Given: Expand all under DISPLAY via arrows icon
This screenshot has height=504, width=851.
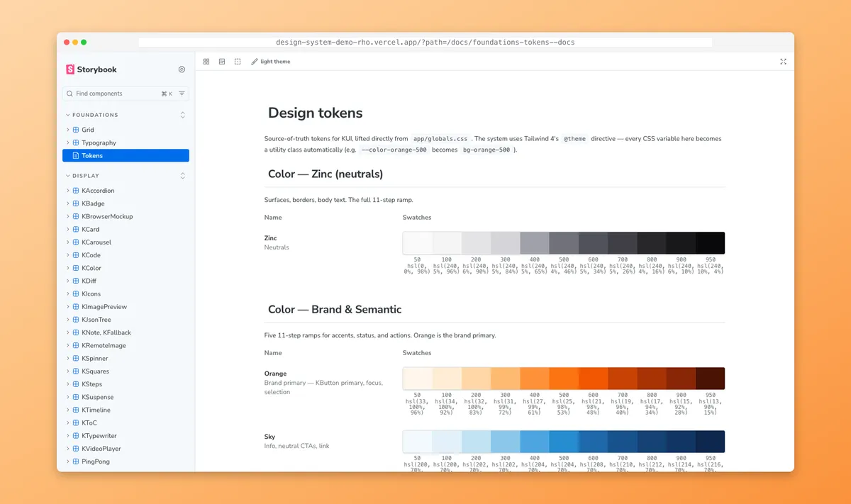Looking at the screenshot, I should [x=182, y=176].
